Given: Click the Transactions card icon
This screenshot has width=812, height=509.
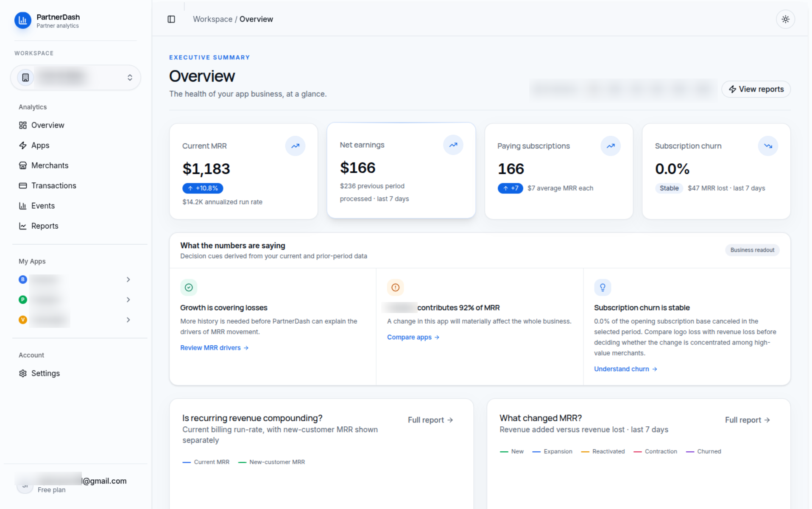Looking at the screenshot, I should tap(23, 186).
